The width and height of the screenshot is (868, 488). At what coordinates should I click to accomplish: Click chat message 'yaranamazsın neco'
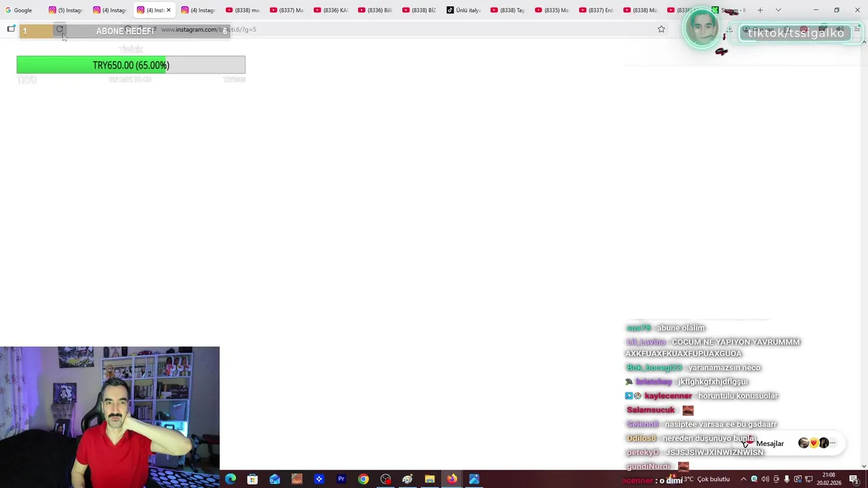[x=724, y=367]
